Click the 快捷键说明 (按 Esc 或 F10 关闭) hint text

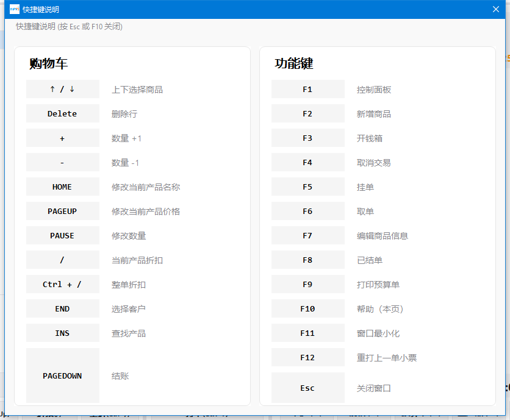click(x=70, y=26)
